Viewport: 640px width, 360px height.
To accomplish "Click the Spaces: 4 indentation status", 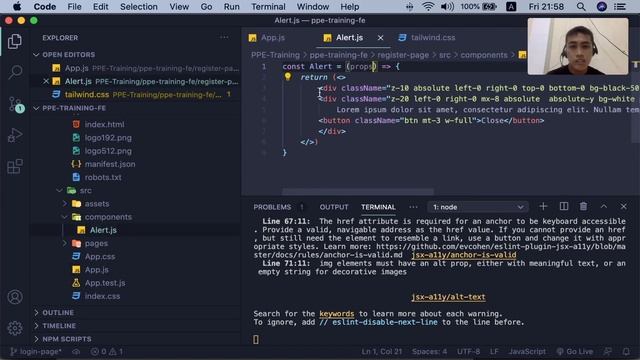I will (x=429, y=351).
